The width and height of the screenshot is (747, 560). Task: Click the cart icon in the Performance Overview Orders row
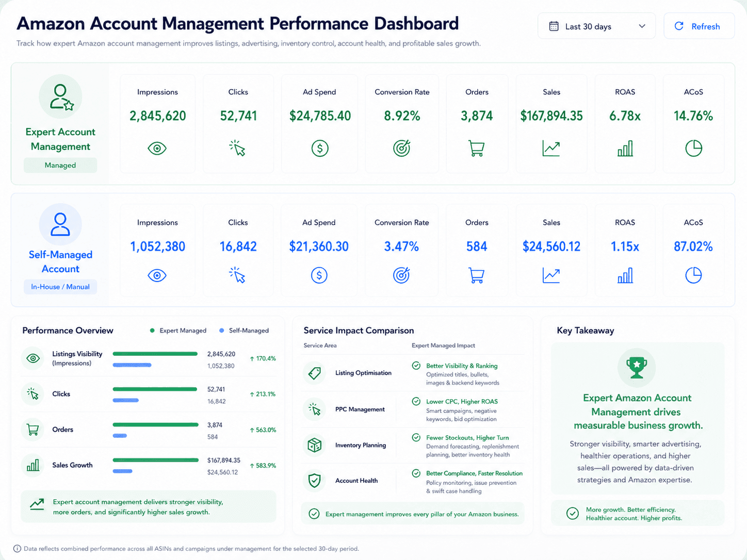point(33,430)
